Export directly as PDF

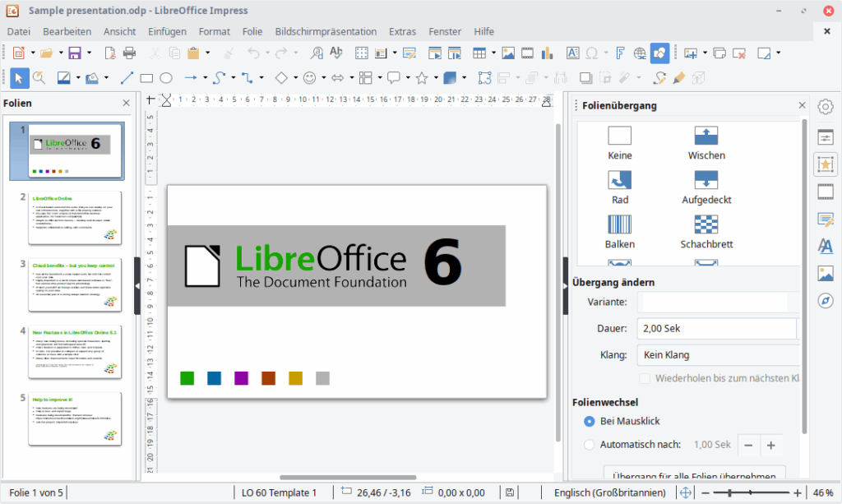click(109, 53)
